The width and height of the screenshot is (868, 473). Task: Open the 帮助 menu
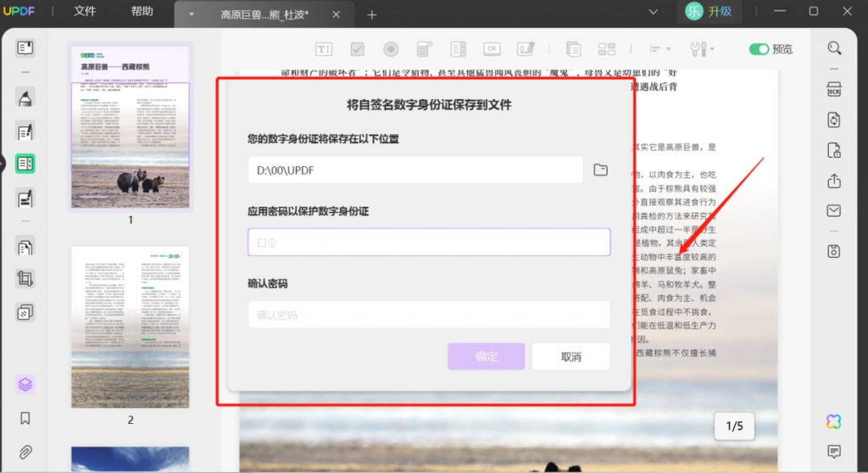(142, 11)
